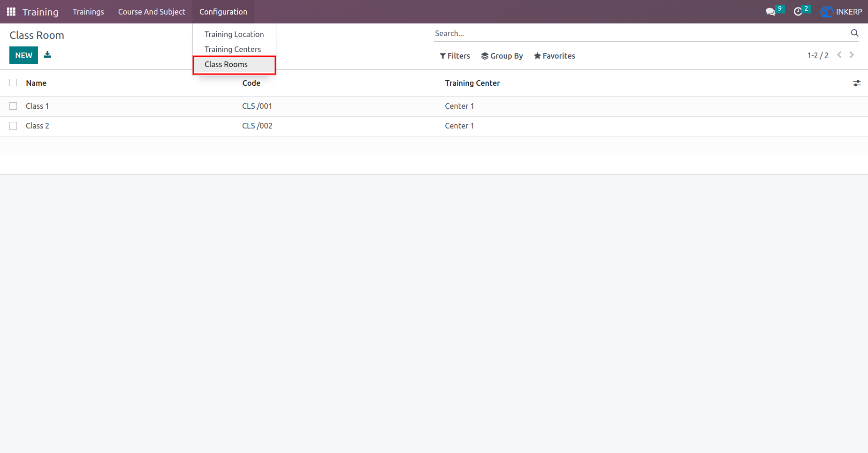Screen dimensions: 868x453
Task: Click code CLS /001 cell
Action: point(257,106)
